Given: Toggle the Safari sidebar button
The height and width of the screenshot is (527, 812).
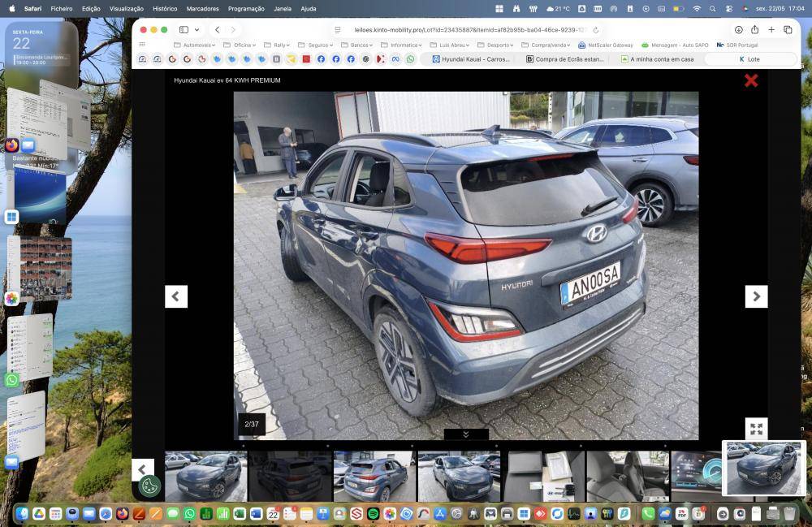Looking at the screenshot, I should (x=184, y=29).
